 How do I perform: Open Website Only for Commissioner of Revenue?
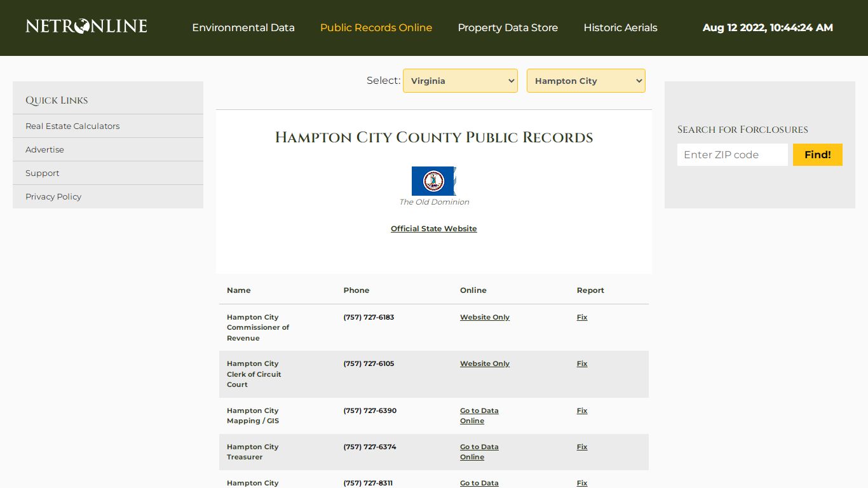coord(485,317)
